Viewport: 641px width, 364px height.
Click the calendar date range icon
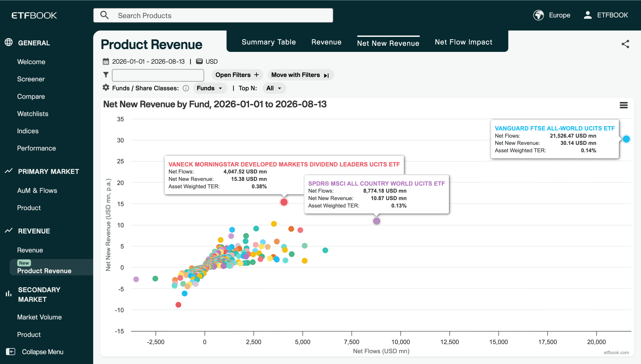pyautogui.click(x=106, y=61)
